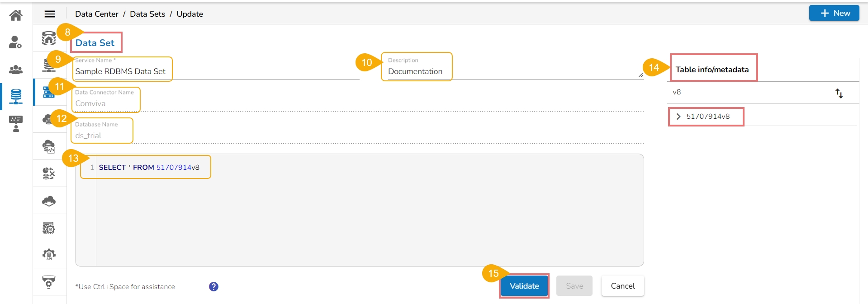Open the API gear icon in sidebar
Image resolution: width=868 pixels, height=304 pixels.
[x=49, y=255]
